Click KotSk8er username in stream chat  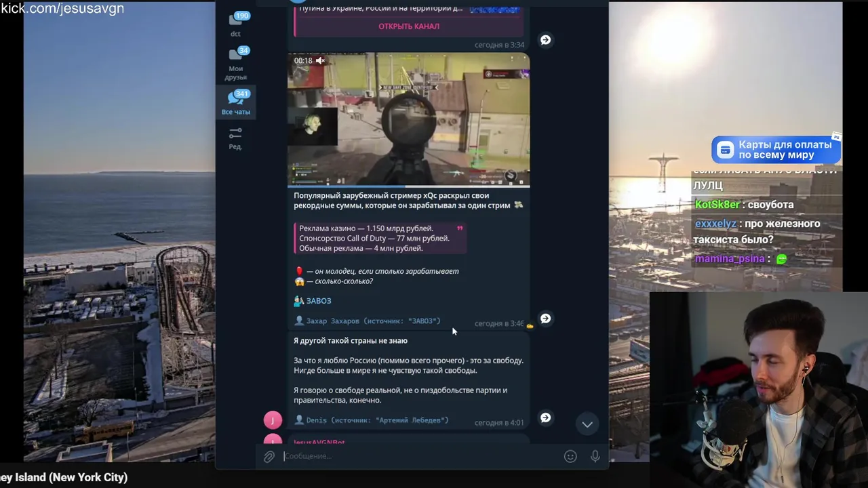[717, 205]
